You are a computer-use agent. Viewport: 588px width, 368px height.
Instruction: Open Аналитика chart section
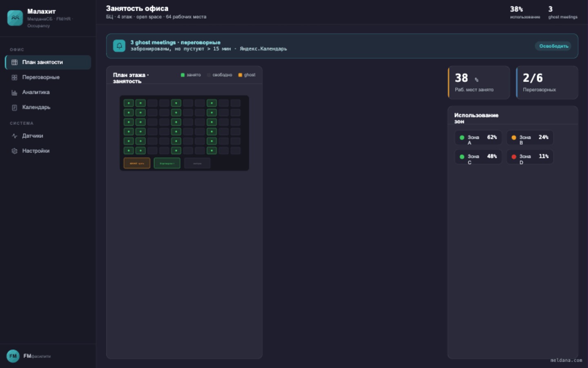pyautogui.click(x=48, y=92)
